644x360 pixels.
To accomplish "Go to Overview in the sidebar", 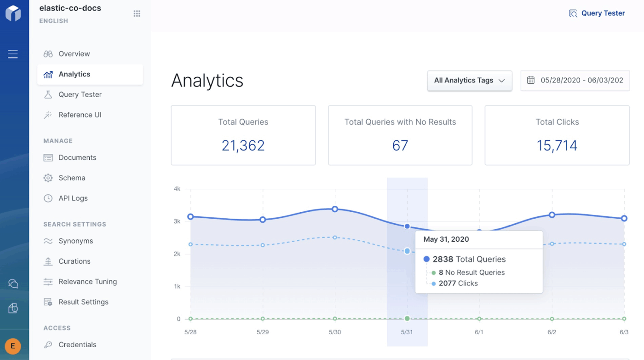I will point(74,54).
